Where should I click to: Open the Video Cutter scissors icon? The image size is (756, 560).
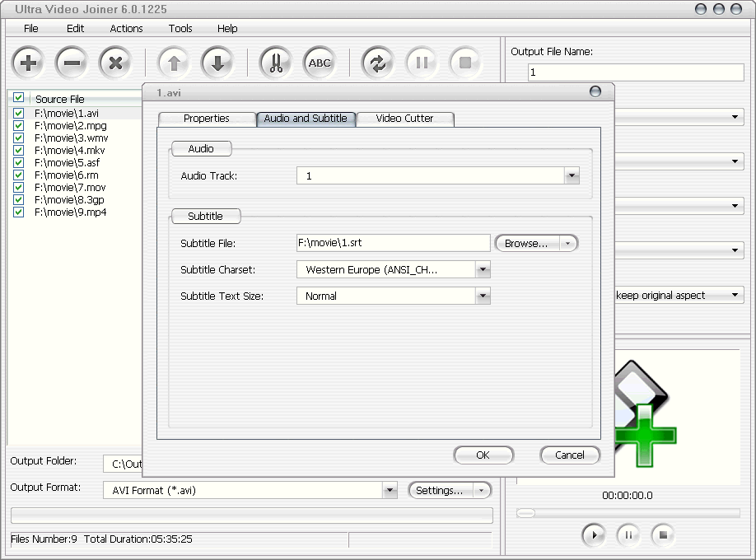(x=275, y=62)
